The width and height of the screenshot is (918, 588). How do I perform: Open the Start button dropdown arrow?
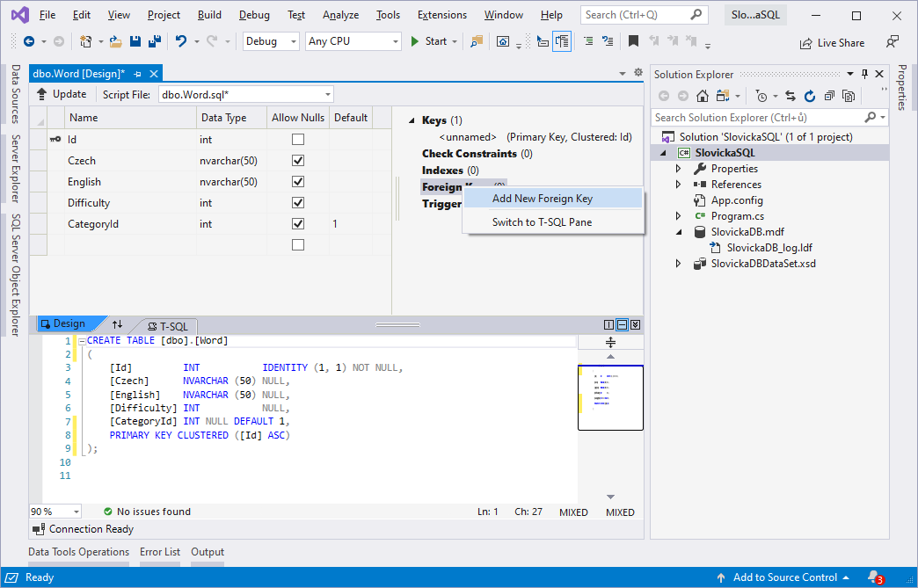(x=455, y=41)
